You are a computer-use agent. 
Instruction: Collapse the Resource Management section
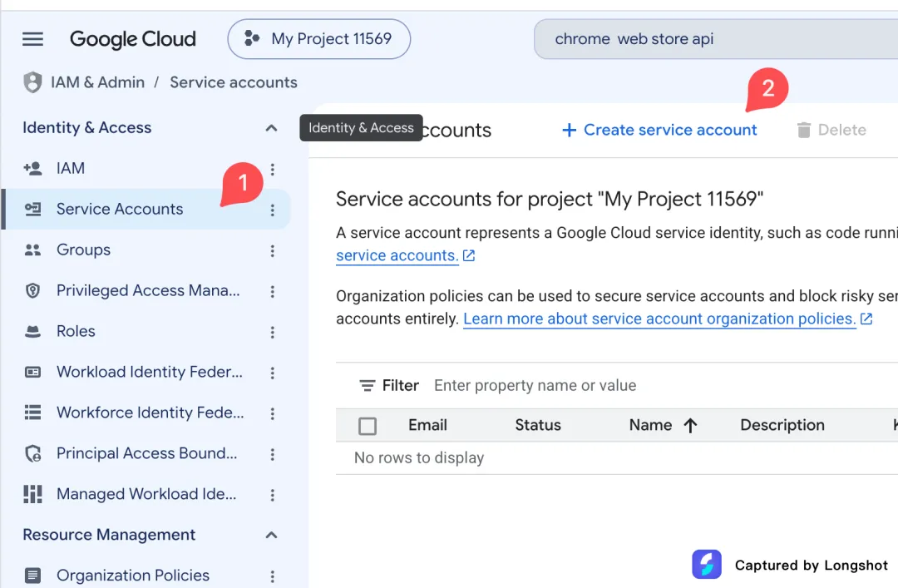point(271,535)
